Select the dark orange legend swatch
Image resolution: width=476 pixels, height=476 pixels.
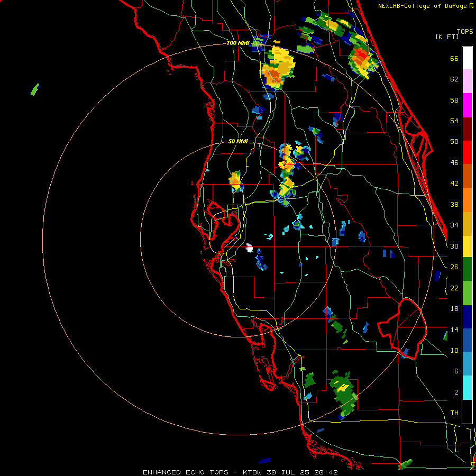pyautogui.click(x=467, y=176)
